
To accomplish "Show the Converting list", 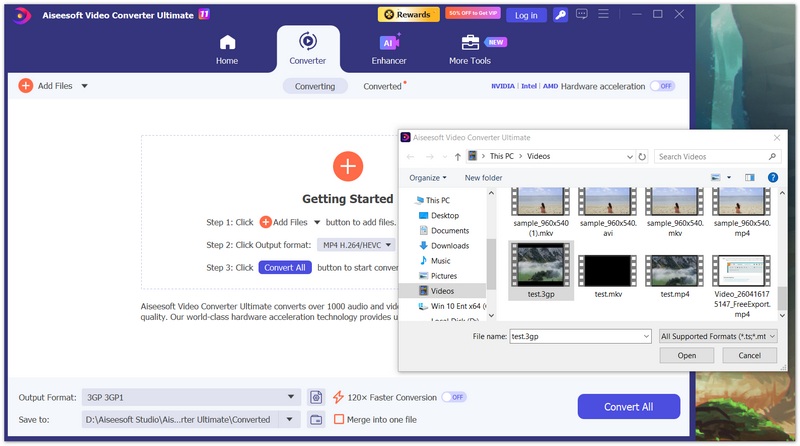I will (x=315, y=86).
